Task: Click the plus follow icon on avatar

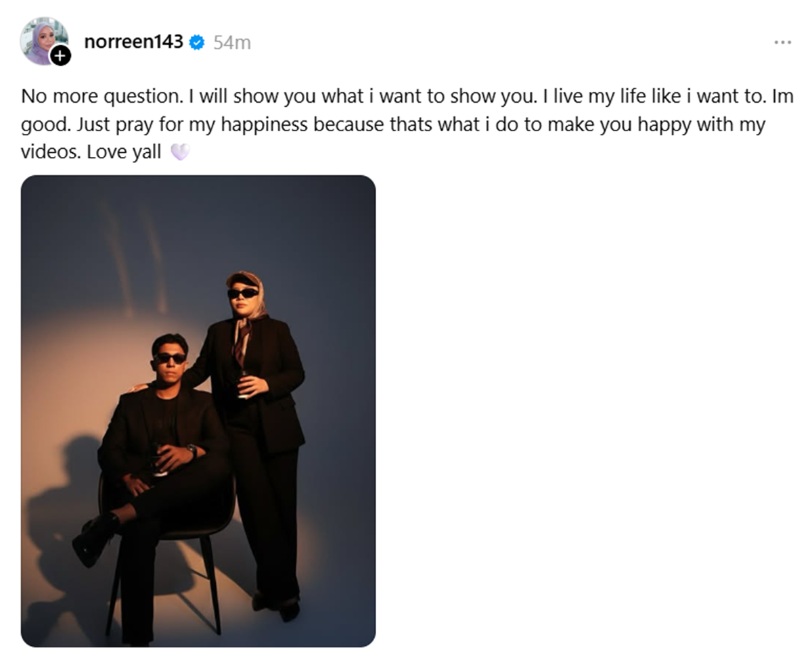Action: click(60, 55)
